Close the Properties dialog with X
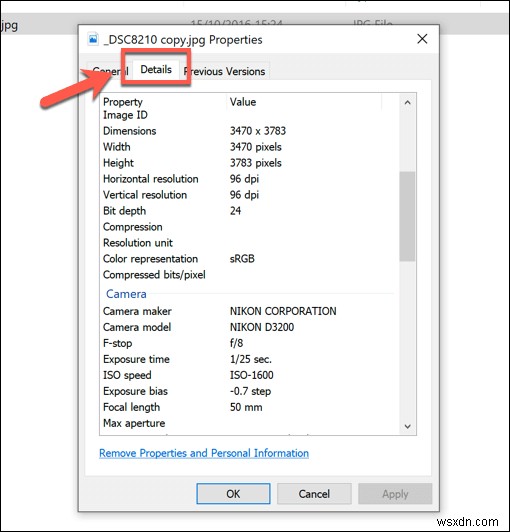The width and height of the screenshot is (510, 532). 422,39
